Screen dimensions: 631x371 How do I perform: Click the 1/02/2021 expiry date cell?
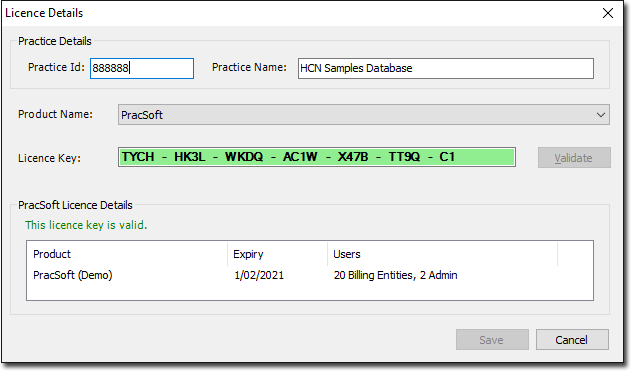click(x=259, y=276)
